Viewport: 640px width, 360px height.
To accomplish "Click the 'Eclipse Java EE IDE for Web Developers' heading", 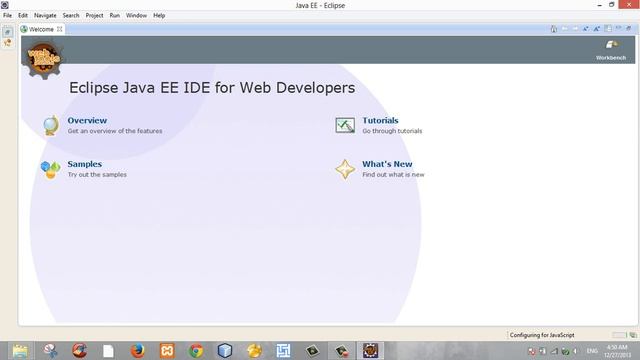I will [x=212, y=88].
